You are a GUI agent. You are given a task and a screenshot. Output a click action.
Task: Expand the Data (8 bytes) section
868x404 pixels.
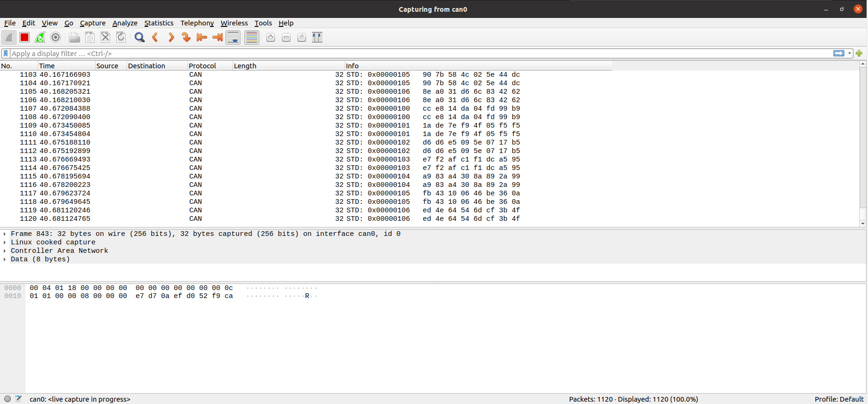point(5,259)
